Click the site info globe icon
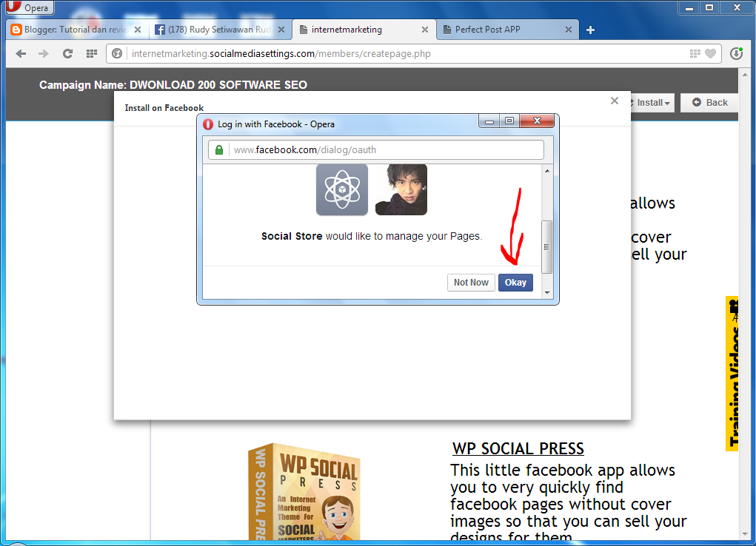This screenshot has height=546, width=756. [117, 53]
